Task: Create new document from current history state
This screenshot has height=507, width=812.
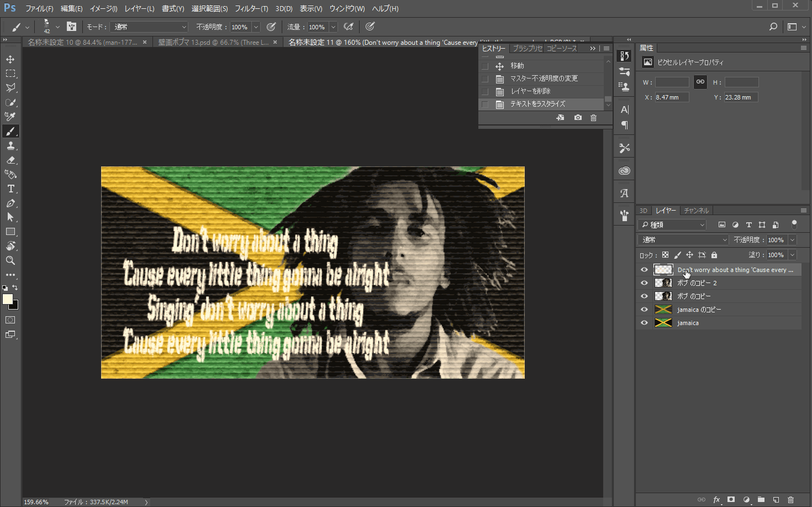Action: click(x=560, y=118)
